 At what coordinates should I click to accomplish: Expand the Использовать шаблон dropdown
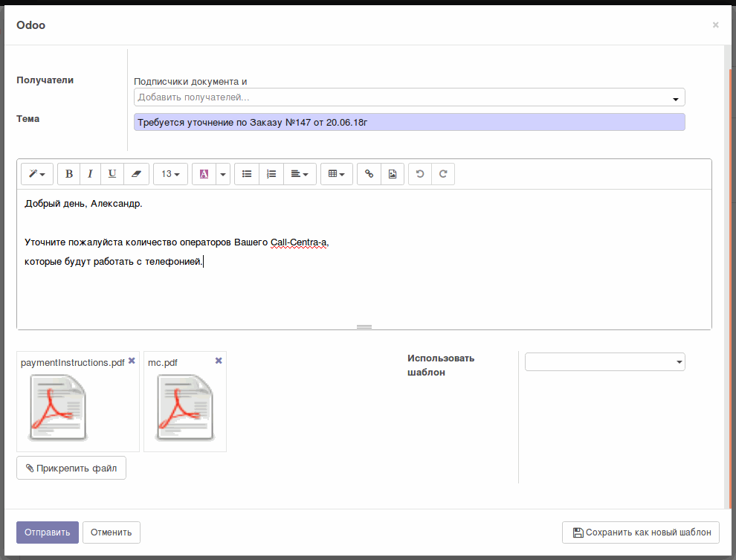(x=679, y=361)
